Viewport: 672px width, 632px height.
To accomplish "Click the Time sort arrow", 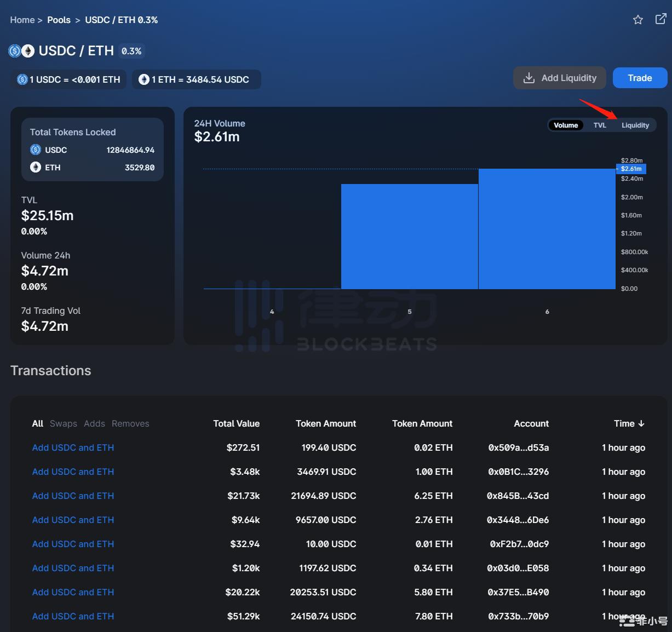I will coord(641,423).
